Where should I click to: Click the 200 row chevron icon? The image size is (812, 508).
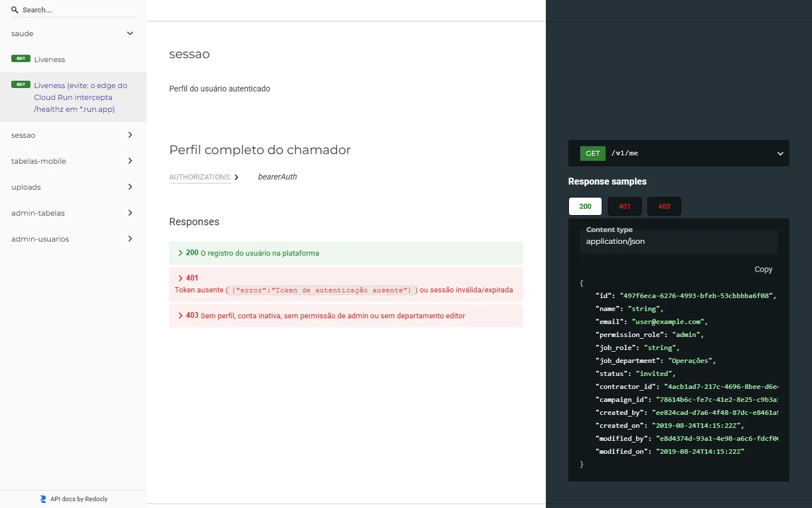point(180,253)
